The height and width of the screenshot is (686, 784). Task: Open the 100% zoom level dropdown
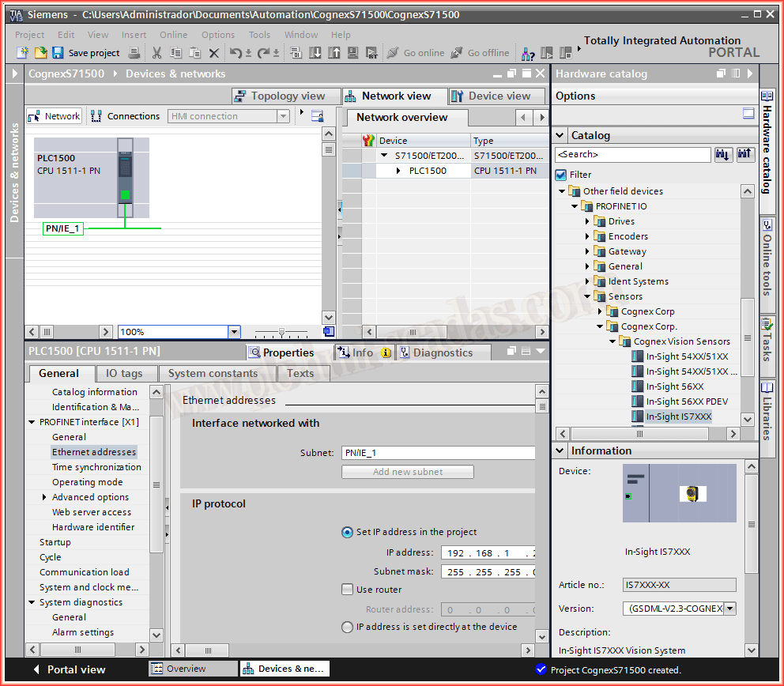[x=233, y=332]
